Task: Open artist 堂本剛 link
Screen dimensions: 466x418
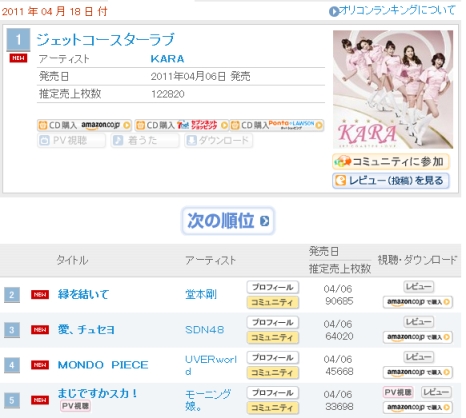Action: [201, 294]
